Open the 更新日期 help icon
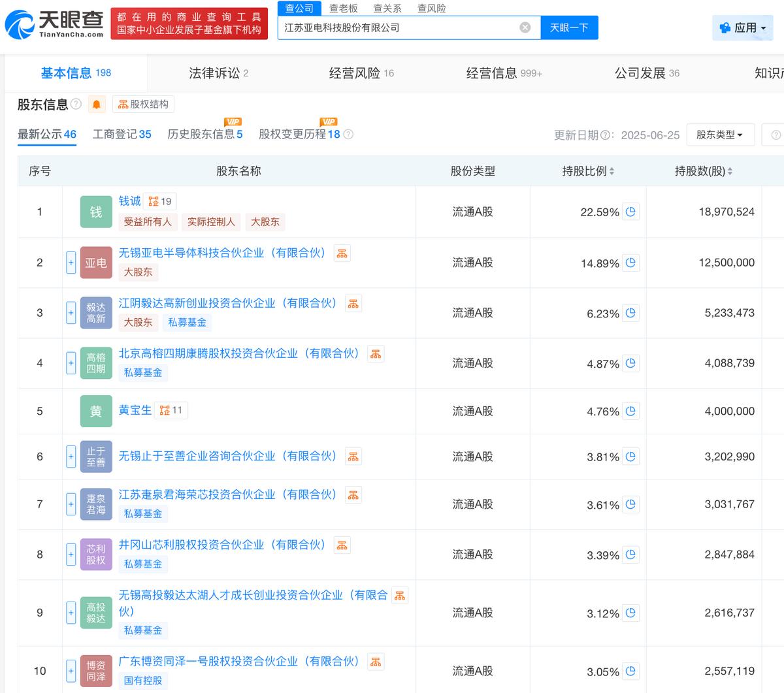 pyautogui.click(x=606, y=135)
